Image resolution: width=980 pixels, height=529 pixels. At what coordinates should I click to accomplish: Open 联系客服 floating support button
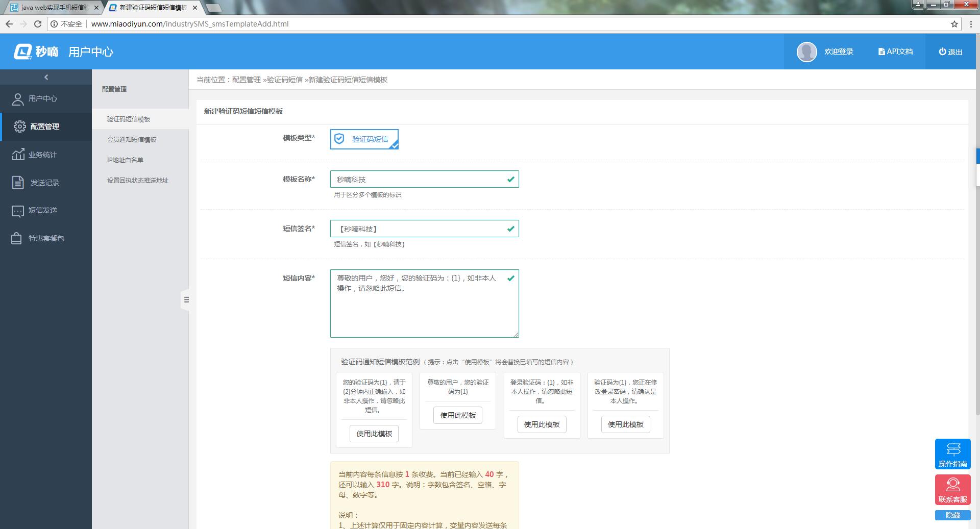[x=952, y=490]
